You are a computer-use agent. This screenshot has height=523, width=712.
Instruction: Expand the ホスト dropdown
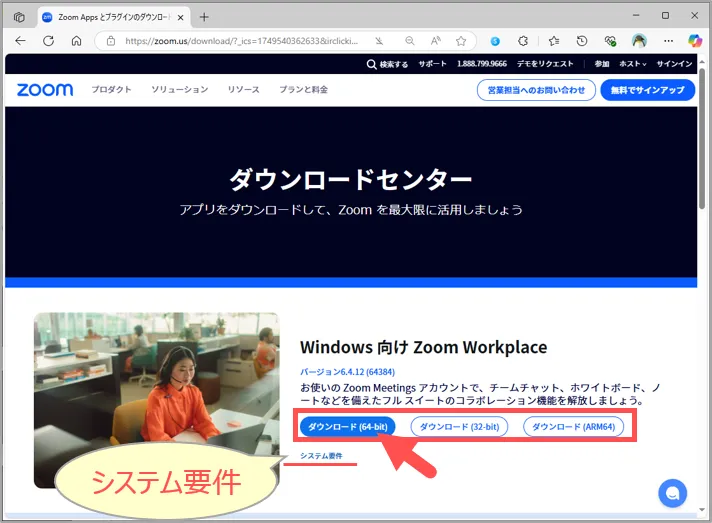click(633, 64)
